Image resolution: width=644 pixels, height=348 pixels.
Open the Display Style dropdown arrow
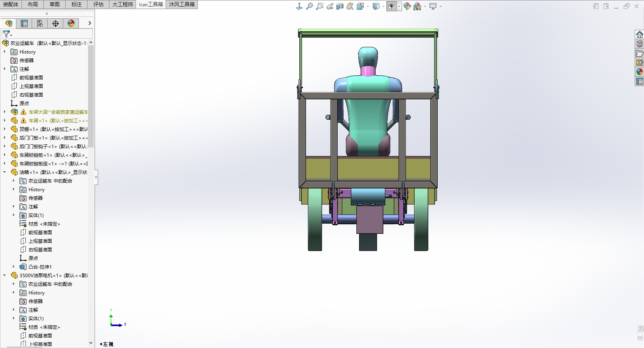(x=383, y=6)
